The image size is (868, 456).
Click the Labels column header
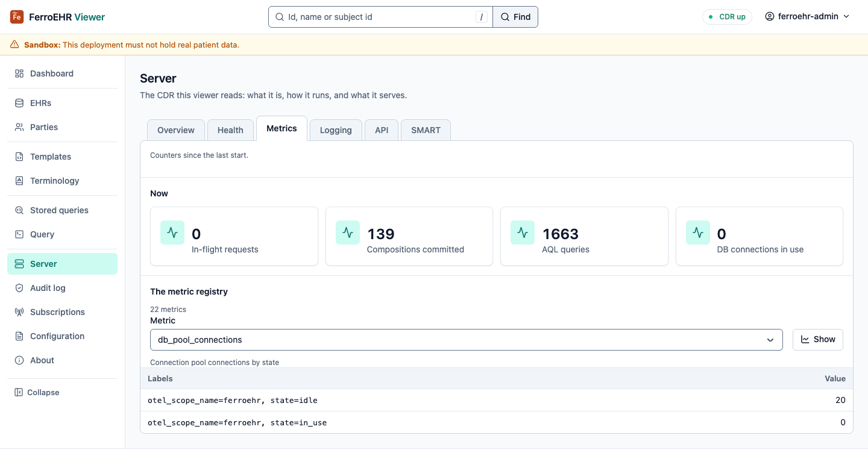160,378
